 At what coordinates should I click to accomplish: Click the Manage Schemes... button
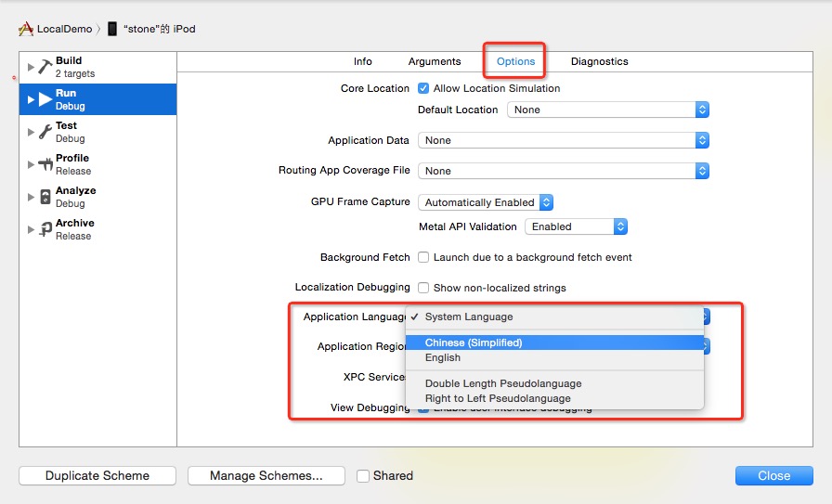pyautogui.click(x=266, y=476)
